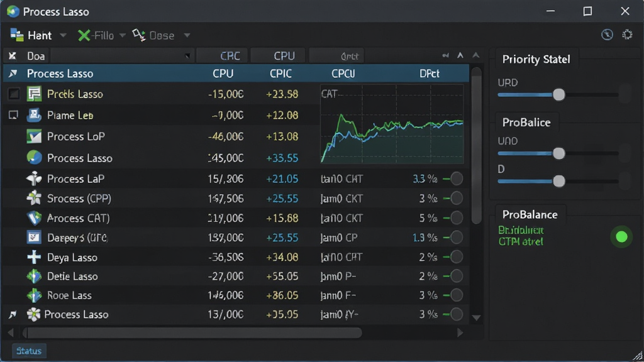Click the Deya Lasso plus icon

point(34,257)
